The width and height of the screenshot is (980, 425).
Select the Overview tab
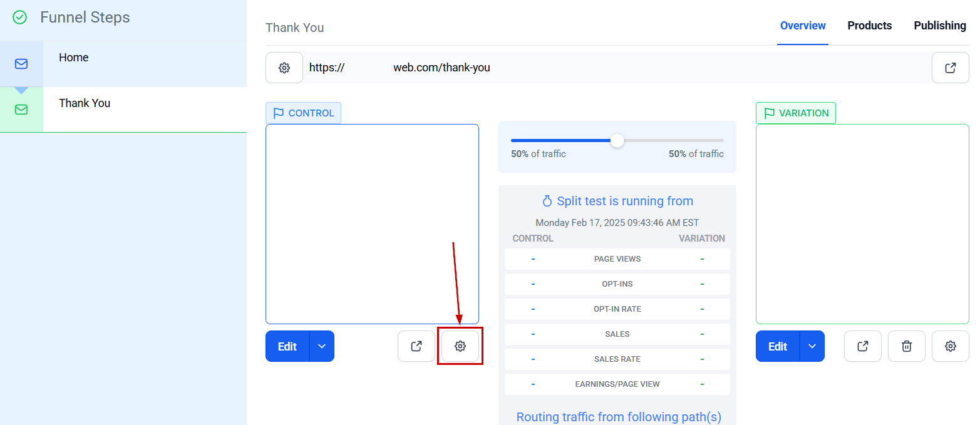click(803, 26)
